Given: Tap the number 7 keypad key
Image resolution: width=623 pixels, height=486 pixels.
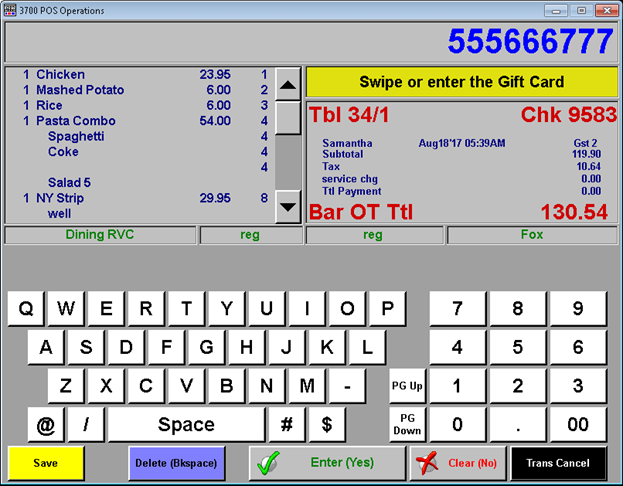Looking at the screenshot, I should [457, 309].
